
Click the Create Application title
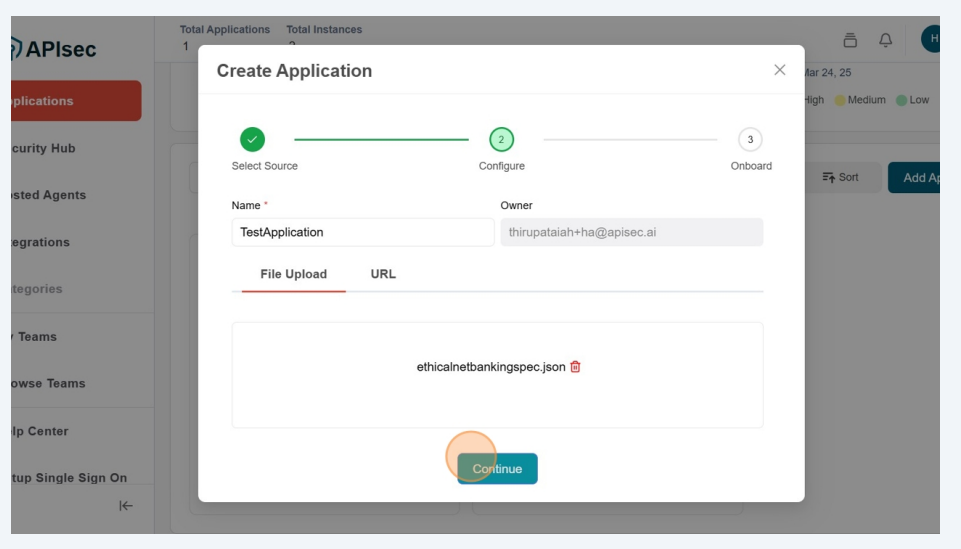(294, 70)
